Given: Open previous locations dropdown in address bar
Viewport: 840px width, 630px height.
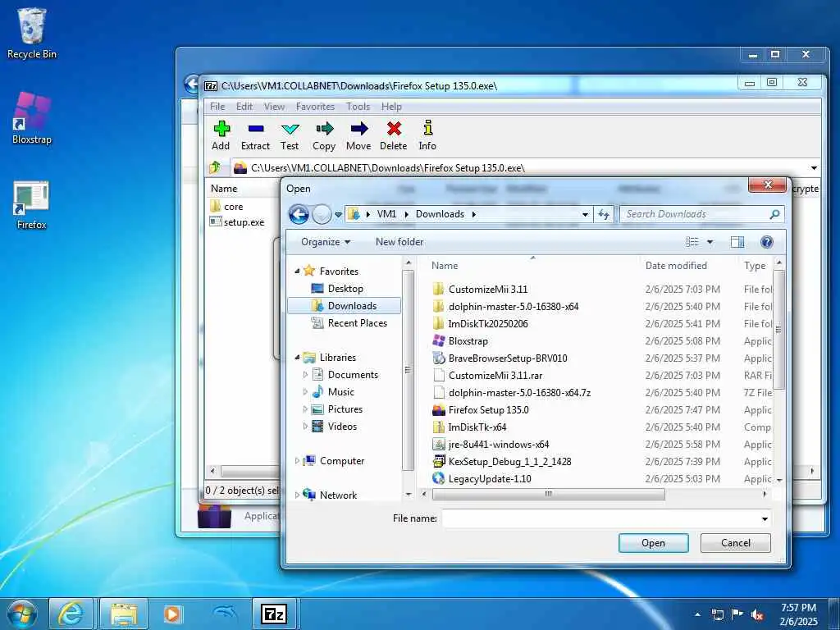Looking at the screenshot, I should (585, 214).
